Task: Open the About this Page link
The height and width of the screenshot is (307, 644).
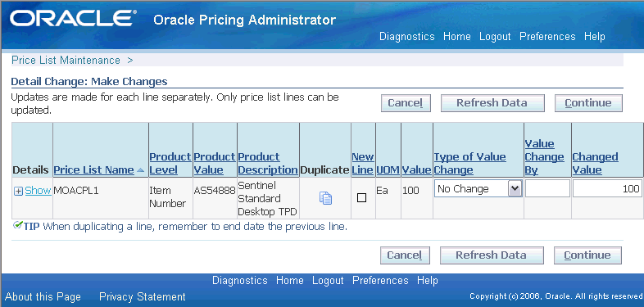Action: point(43,296)
